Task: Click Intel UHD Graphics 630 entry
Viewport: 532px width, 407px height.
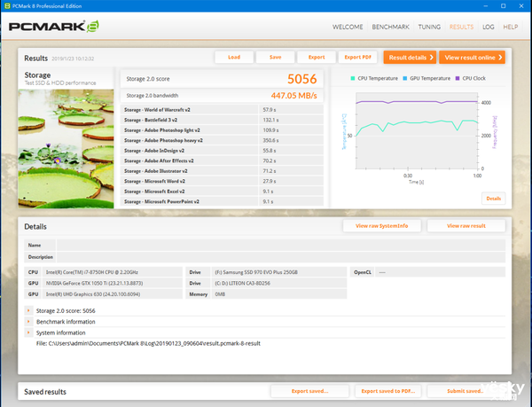Action: coord(113,294)
